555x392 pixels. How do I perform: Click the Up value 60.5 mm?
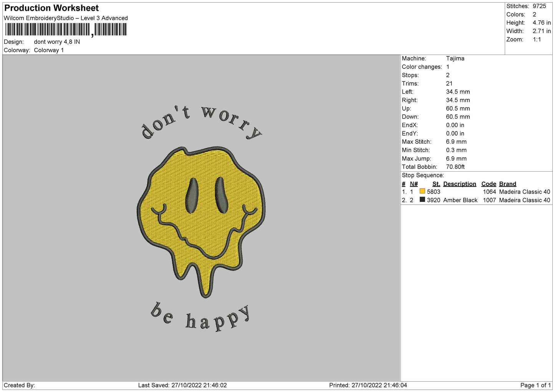tap(458, 108)
